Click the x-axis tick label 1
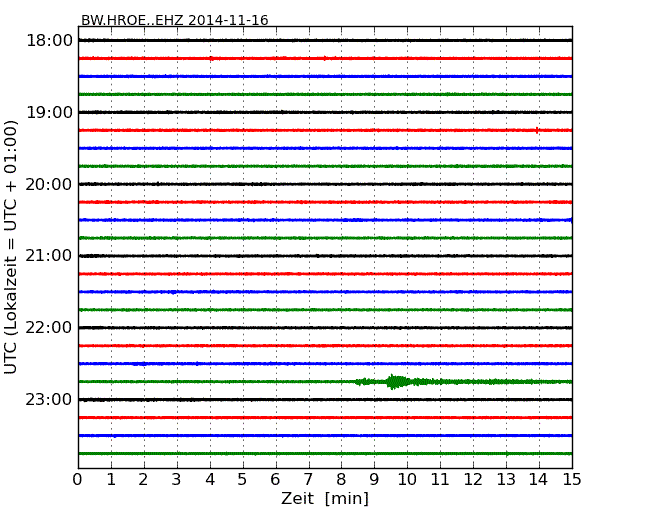Screen dimensions: 650x520 click(x=111, y=480)
